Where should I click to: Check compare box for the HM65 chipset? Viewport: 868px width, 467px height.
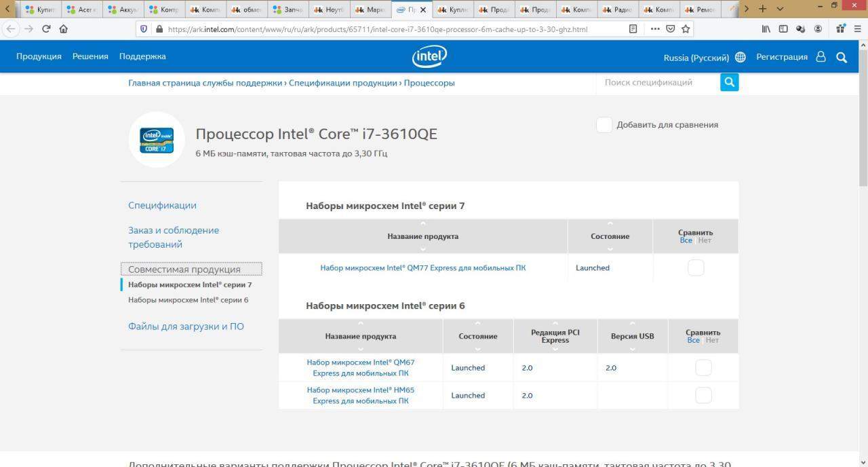pos(703,395)
